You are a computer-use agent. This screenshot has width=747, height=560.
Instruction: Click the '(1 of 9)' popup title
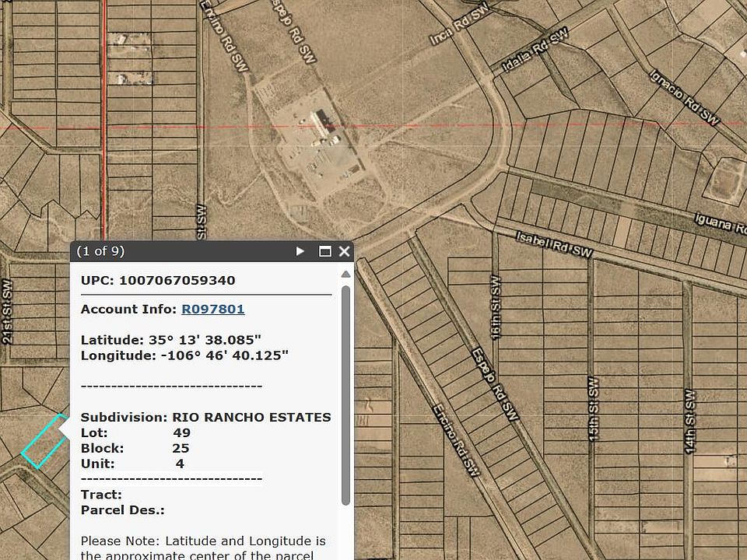[100, 250]
